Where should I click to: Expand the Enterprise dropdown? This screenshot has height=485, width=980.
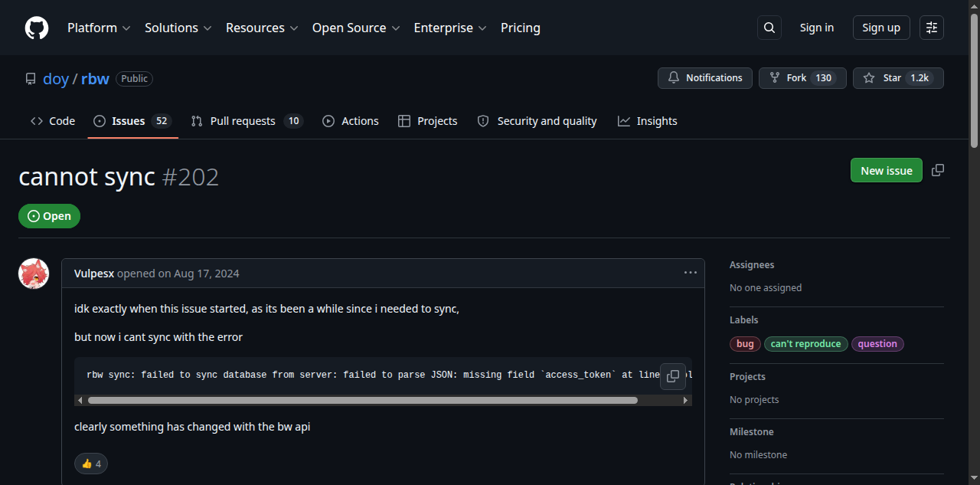pyautogui.click(x=450, y=28)
